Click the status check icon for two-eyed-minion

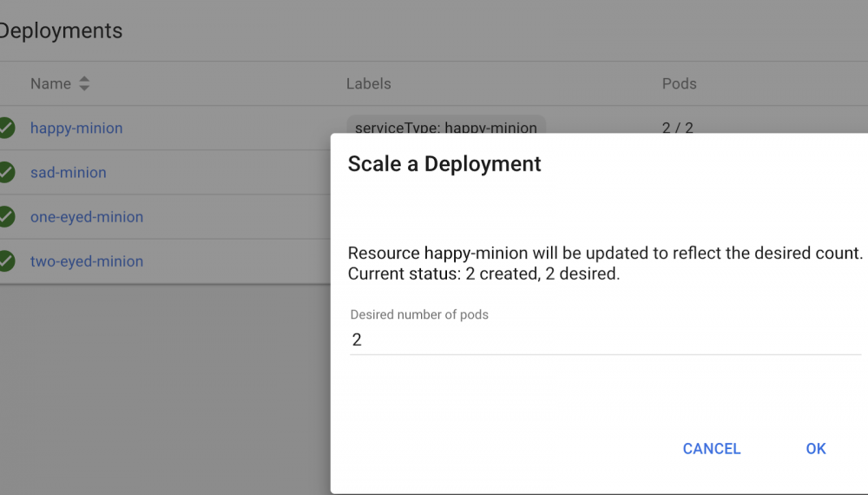[6, 261]
